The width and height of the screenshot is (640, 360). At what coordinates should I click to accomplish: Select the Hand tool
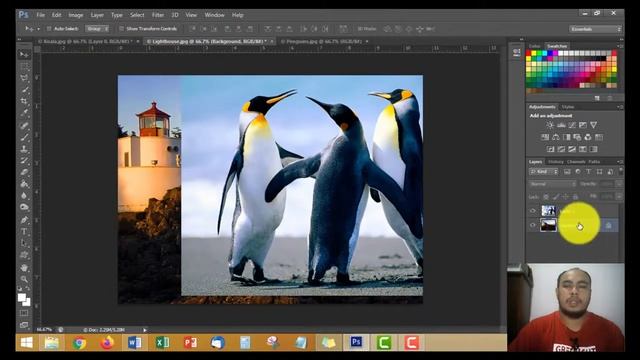click(24, 268)
